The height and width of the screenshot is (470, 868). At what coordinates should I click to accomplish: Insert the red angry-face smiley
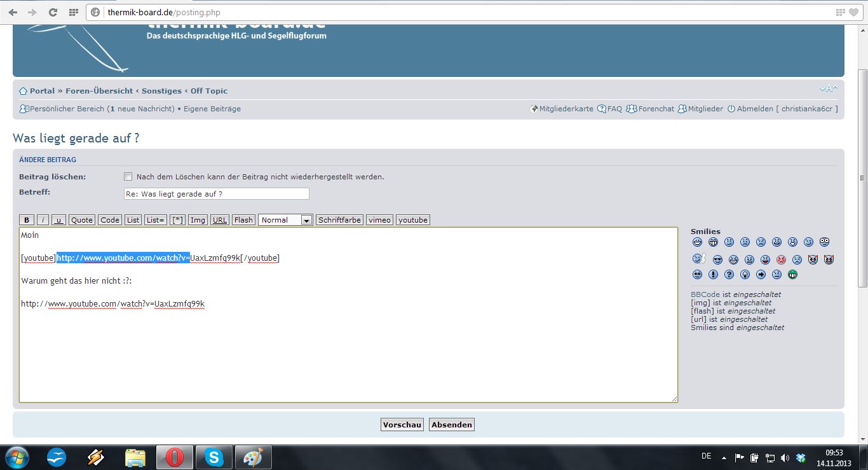pyautogui.click(x=781, y=259)
